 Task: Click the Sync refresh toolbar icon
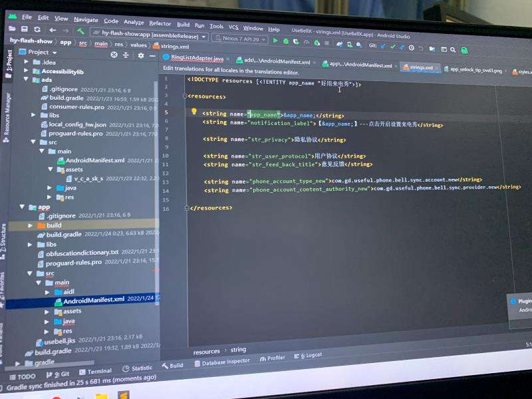point(37,30)
